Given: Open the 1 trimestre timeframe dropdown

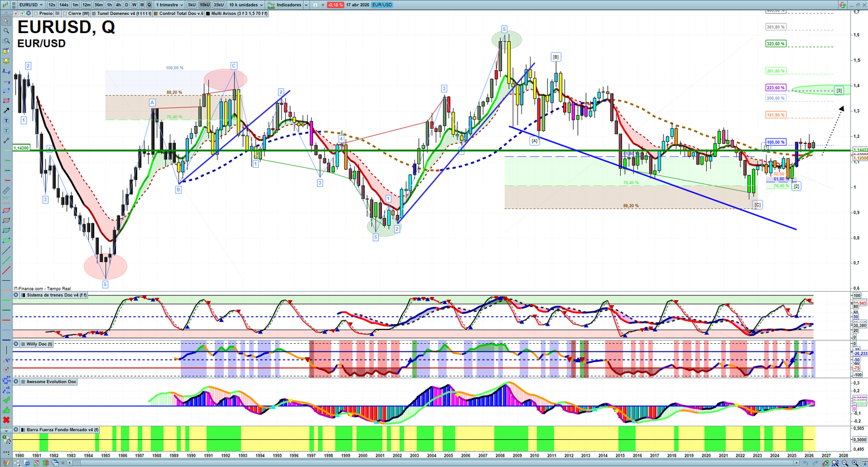Looking at the screenshot, I should coord(170,5).
